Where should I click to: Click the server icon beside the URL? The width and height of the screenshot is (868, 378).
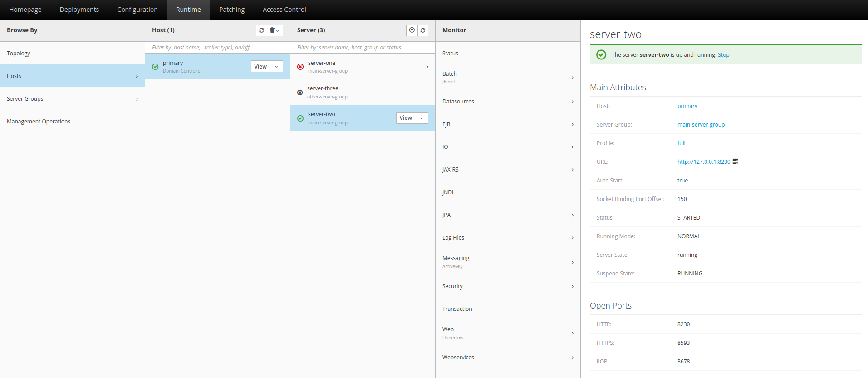coord(736,162)
